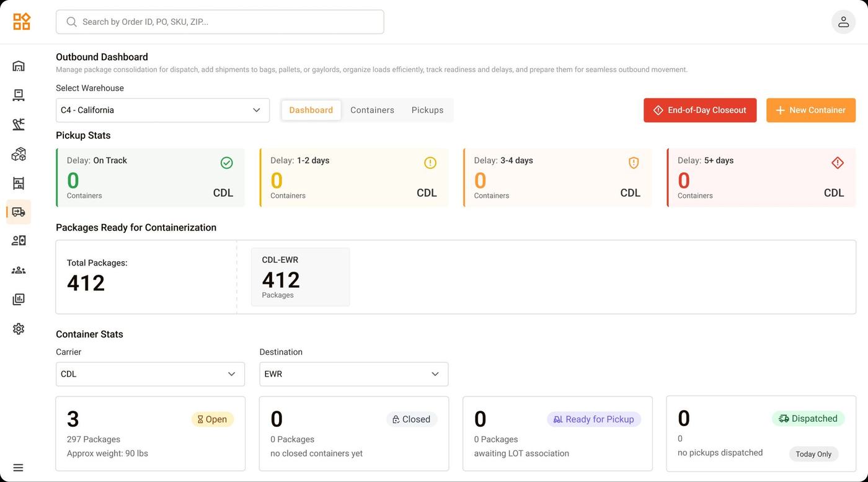Click the diamond icon on End-of-Day Closeout

coord(658,110)
